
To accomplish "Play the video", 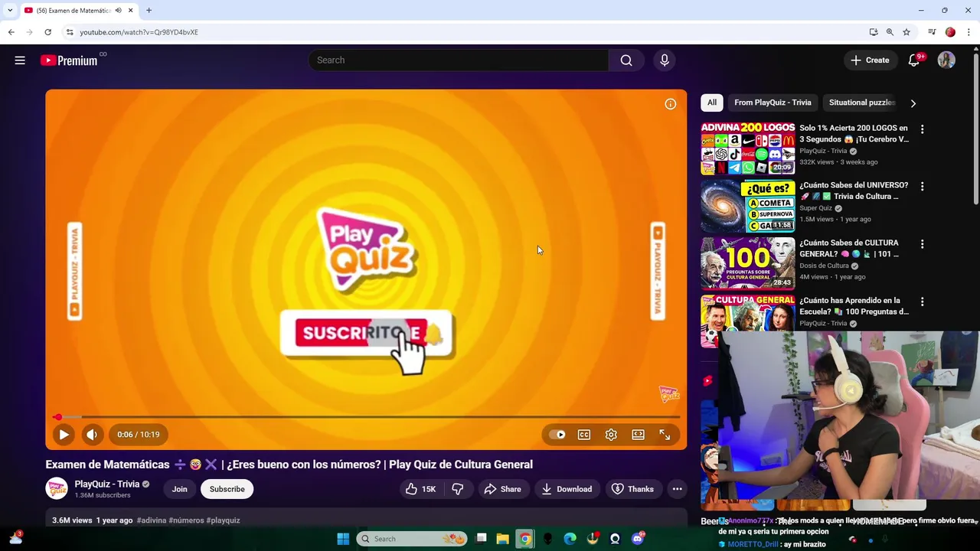I will pos(64,435).
